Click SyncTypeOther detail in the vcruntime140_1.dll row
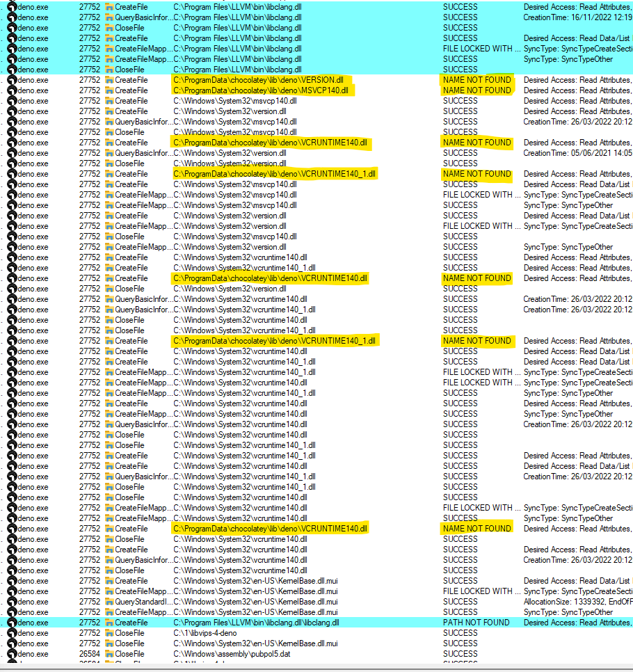 (x=568, y=393)
